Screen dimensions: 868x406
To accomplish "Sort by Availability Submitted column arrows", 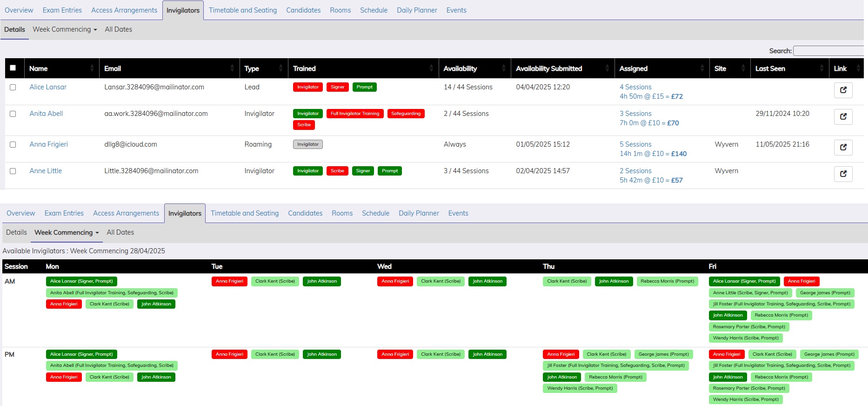I will tap(607, 68).
